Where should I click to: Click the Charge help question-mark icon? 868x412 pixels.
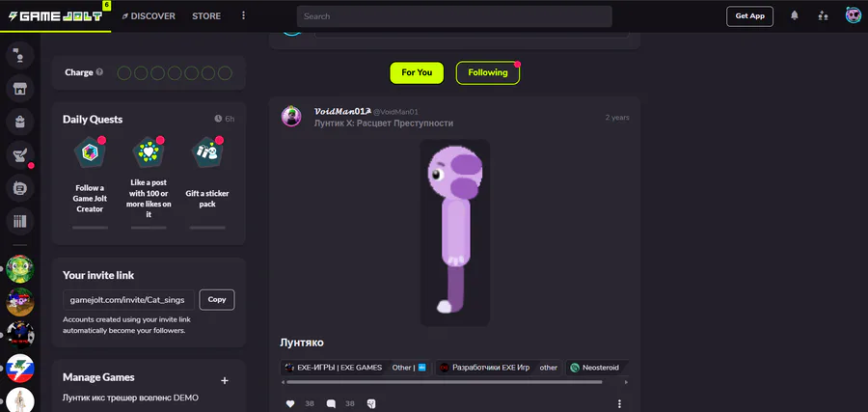[x=99, y=72]
